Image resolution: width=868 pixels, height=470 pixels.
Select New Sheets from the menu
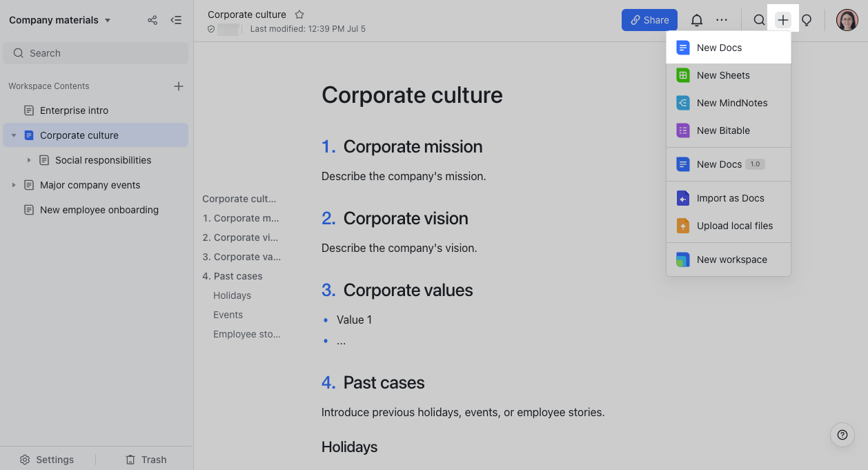[723, 75]
